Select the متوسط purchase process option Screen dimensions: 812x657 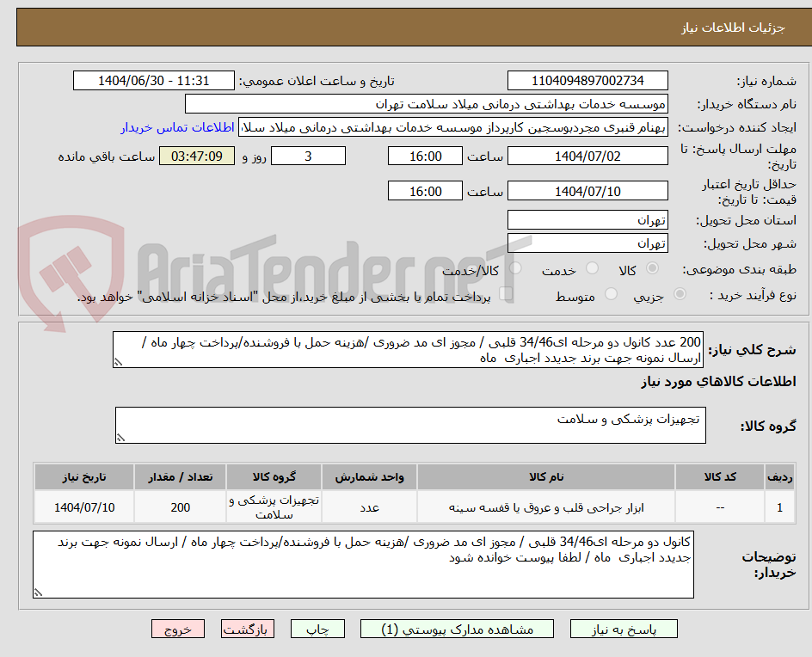click(611, 293)
